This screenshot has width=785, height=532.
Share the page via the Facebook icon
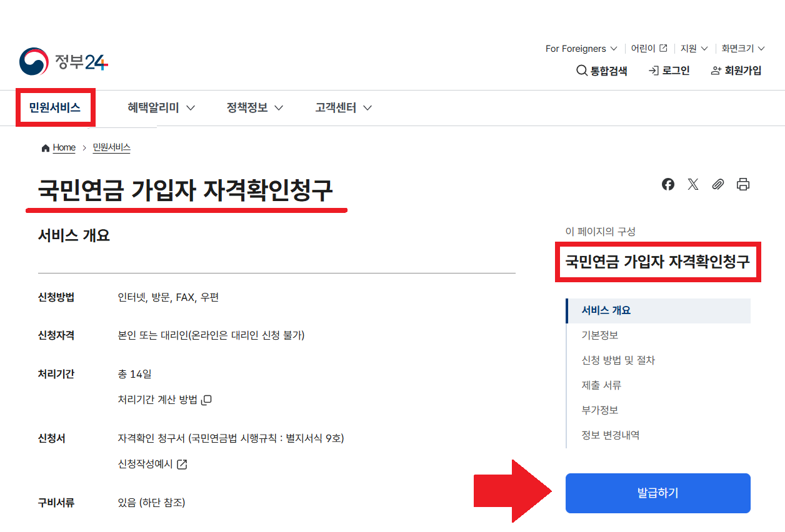[667, 184]
